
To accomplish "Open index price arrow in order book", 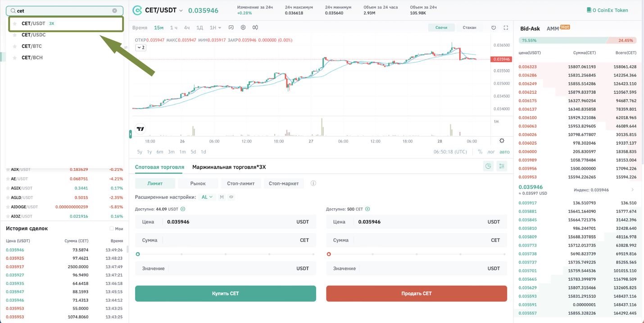I will (632, 190).
